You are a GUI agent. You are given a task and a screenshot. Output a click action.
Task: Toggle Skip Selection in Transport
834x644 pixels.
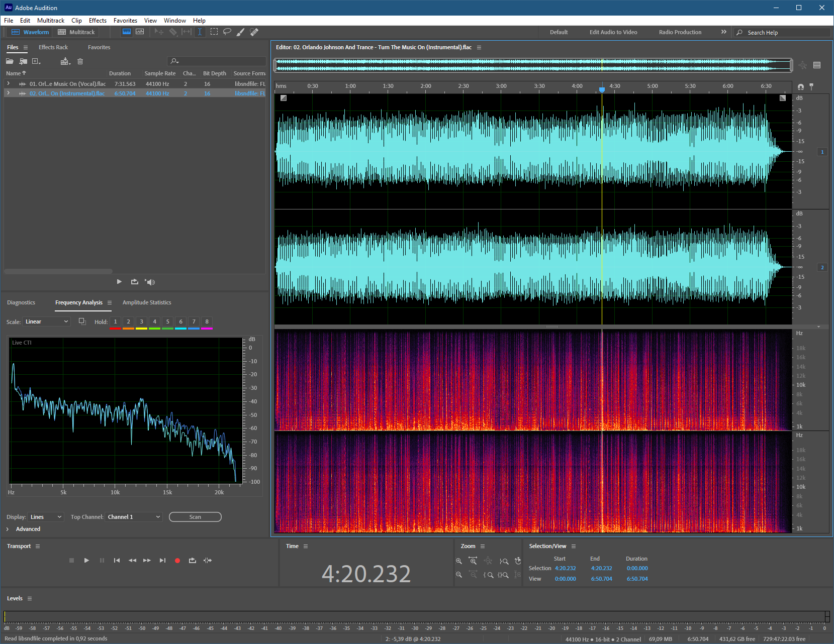(208, 560)
